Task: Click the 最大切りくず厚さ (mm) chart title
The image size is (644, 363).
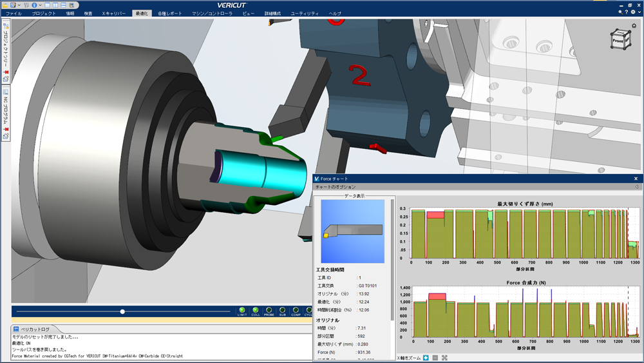Action: point(525,204)
